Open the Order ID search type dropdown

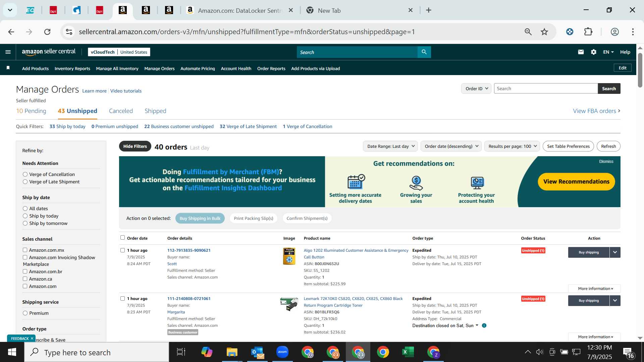tap(476, 88)
